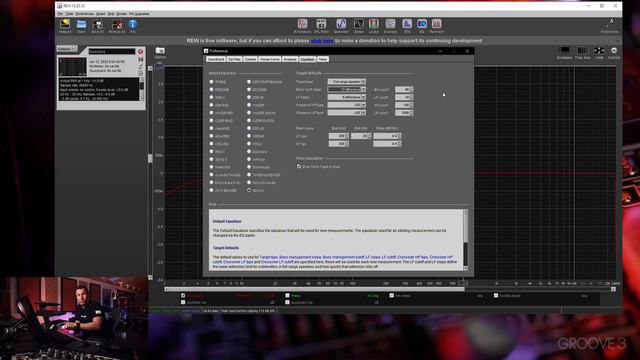Switch to the View preferences tab
The width and height of the screenshot is (640, 360).
(323, 59)
